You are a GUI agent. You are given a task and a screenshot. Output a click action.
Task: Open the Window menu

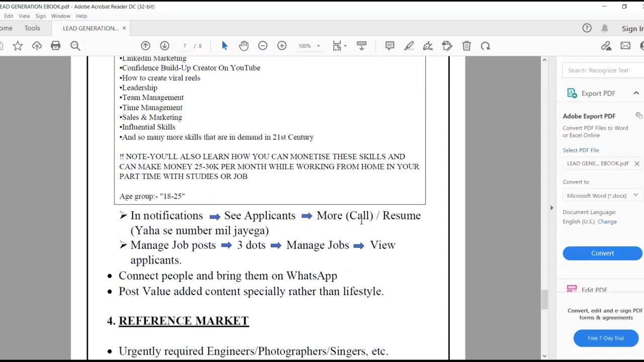(60, 16)
